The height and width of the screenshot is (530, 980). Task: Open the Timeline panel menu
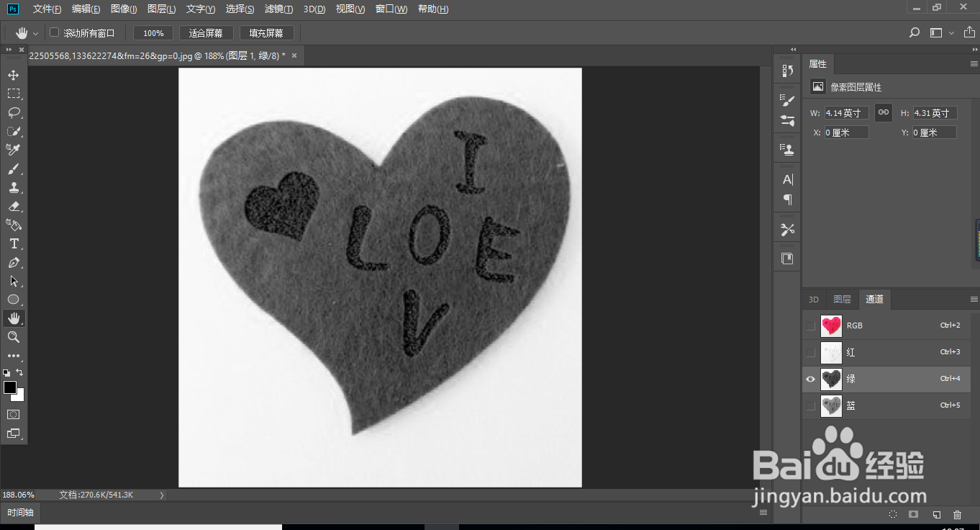[763, 513]
